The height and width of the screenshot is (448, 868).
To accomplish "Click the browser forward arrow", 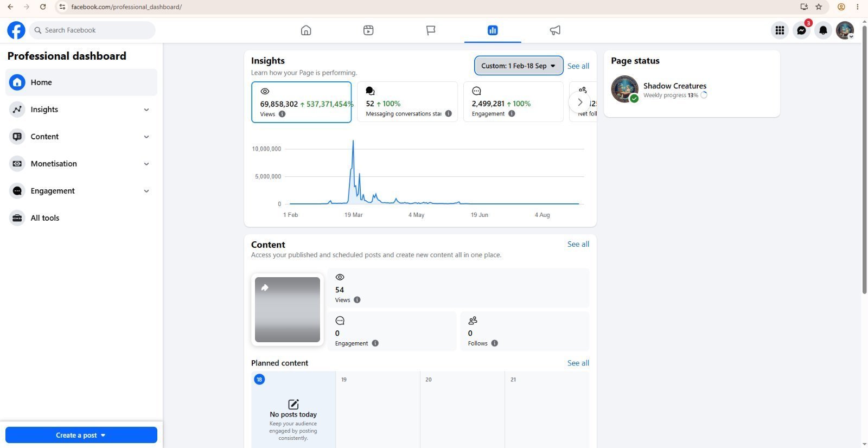I will (27, 7).
